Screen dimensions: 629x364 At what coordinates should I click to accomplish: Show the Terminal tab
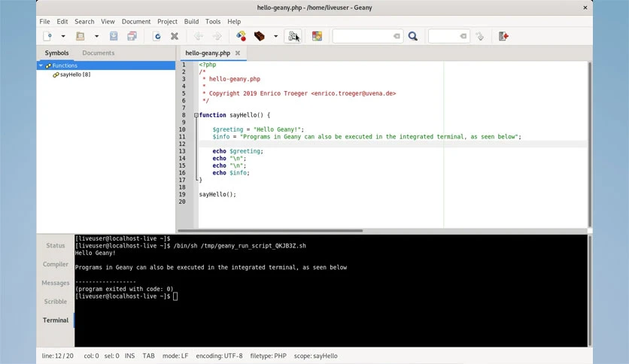tap(56, 320)
